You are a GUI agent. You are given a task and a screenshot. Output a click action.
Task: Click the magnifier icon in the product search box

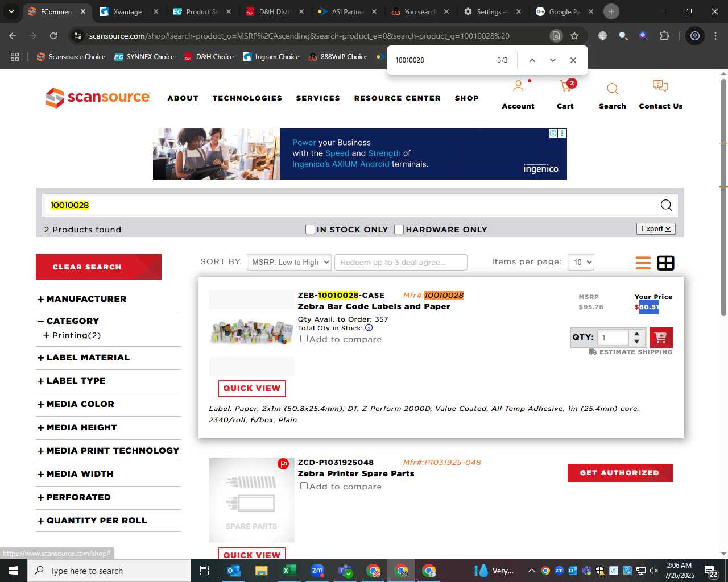[666, 205]
